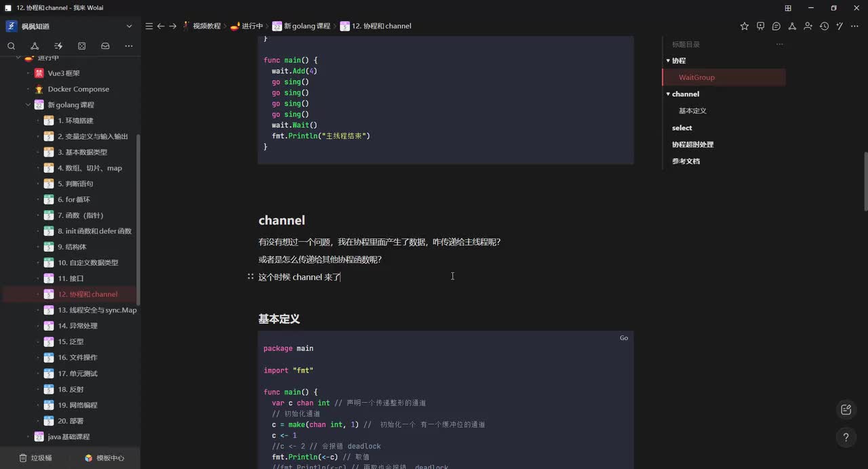868x469 pixels.
Task: Open page 4. 数组、切片、map
Action: [x=90, y=168]
